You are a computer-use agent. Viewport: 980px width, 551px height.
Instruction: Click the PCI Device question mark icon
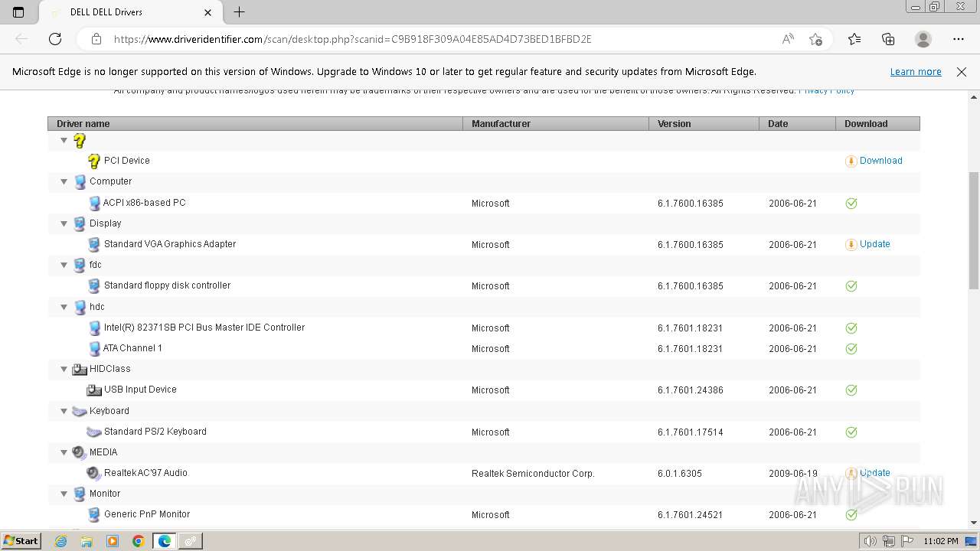(x=94, y=161)
